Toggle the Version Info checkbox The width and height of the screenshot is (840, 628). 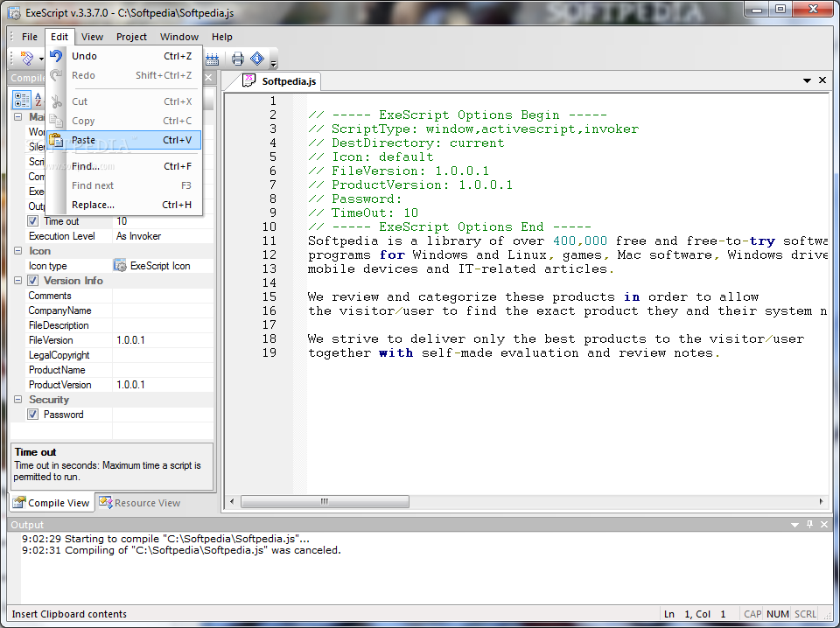(33, 281)
